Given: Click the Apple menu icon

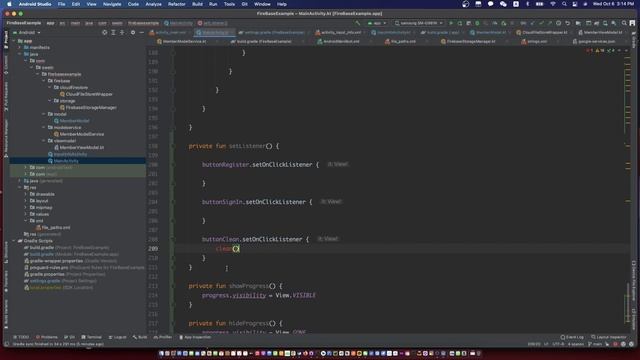Looking at the screenshot, I should [x=9, y=4].
